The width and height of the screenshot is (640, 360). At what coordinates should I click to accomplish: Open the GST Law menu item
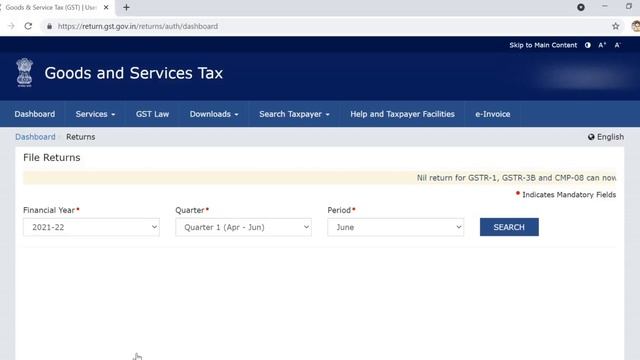tap(152, 114)
